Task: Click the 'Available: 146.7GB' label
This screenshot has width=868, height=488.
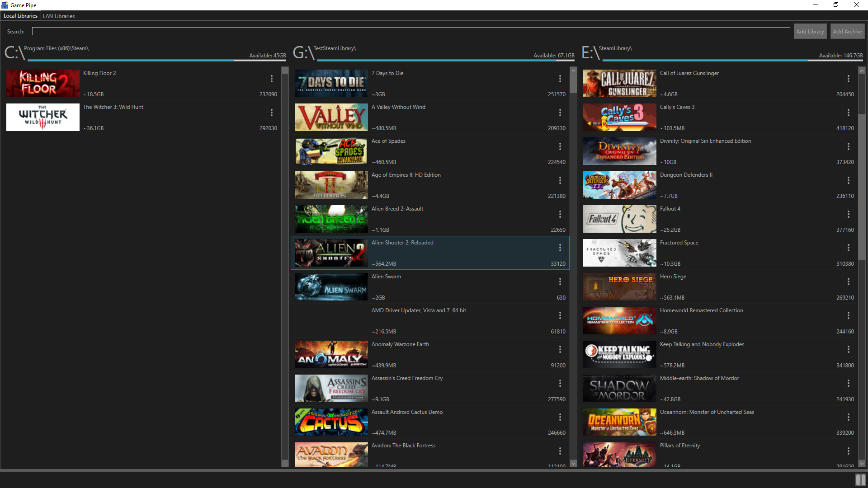Action: coord(841,56)
